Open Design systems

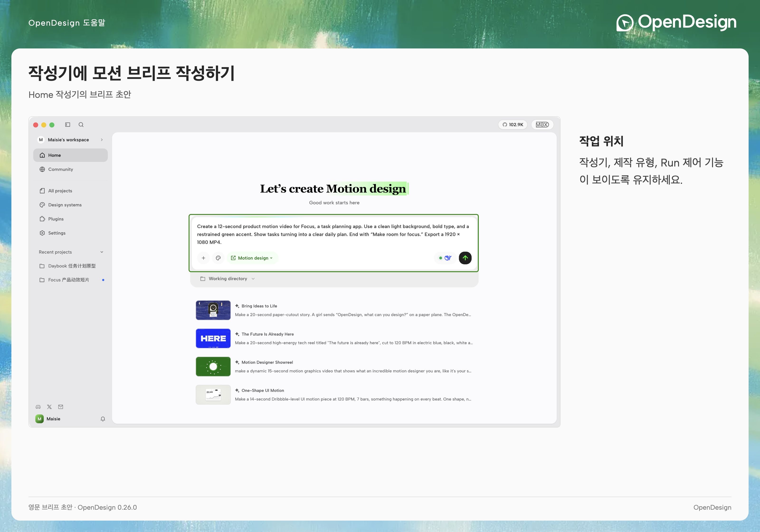pyautogui.click(x=71, y=205)
